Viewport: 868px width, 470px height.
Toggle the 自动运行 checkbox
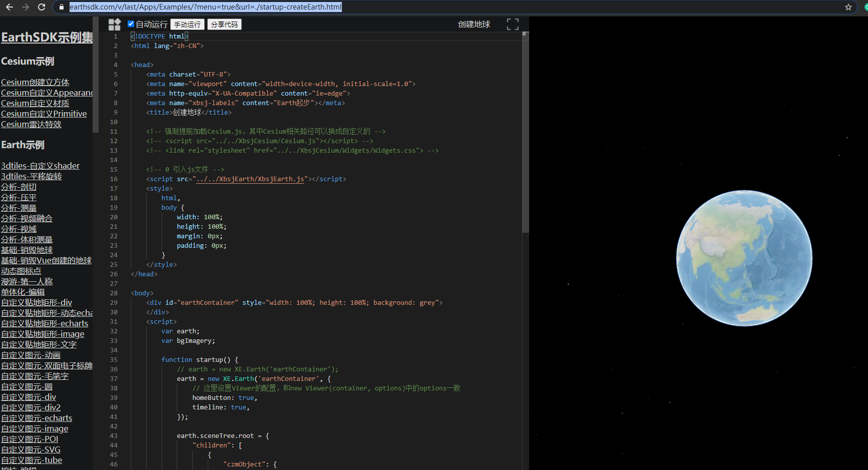click(x=131, y=24)
